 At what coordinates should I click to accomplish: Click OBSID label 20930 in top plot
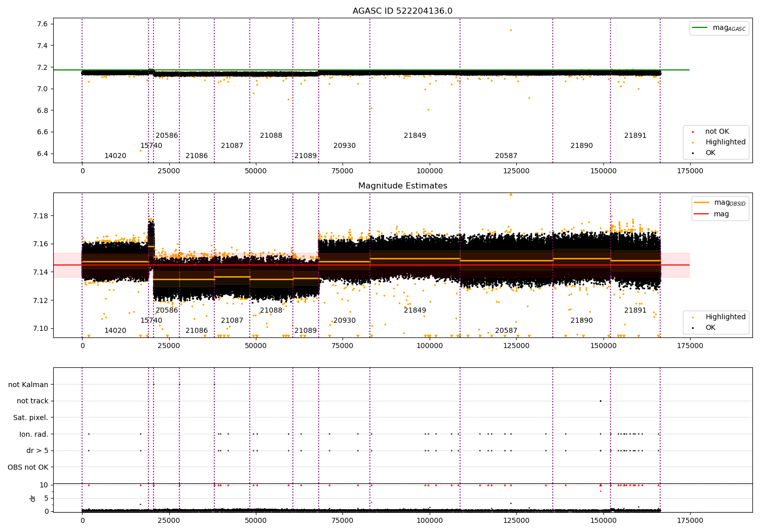[x=345, y=146]
